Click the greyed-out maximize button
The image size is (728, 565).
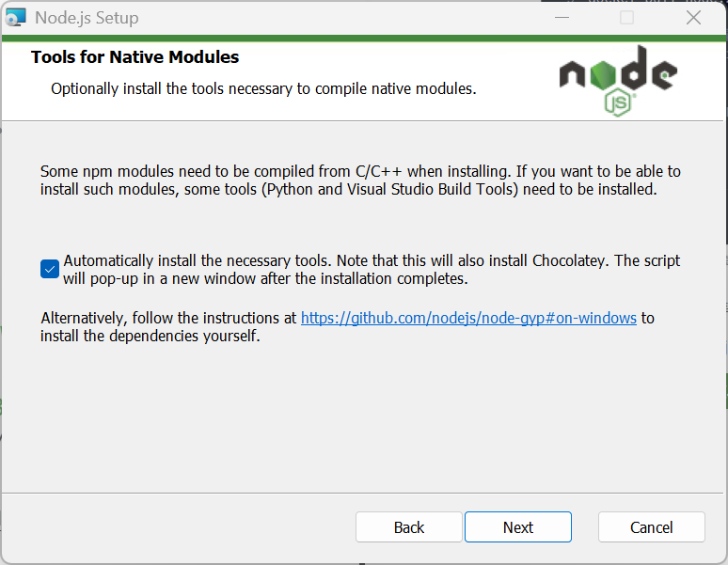click(626, 18)
